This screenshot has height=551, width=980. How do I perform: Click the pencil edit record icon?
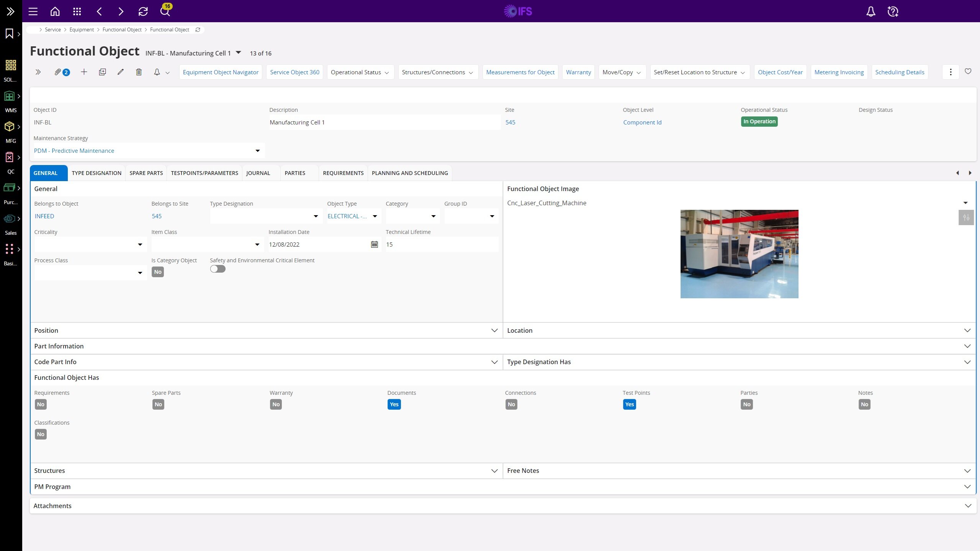(x=120, y=72)
